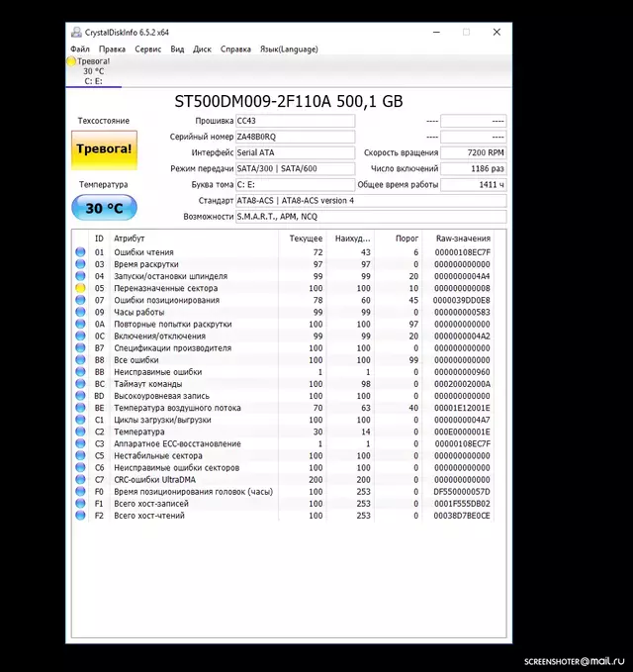Click the blue status icon for 0A Повторные попытки раскрутки
Screen dimensions: 633x672
click(x=80, y=324)
